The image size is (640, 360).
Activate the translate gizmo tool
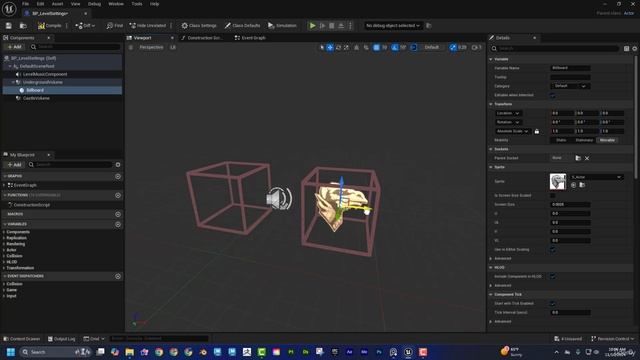point(330,47)
